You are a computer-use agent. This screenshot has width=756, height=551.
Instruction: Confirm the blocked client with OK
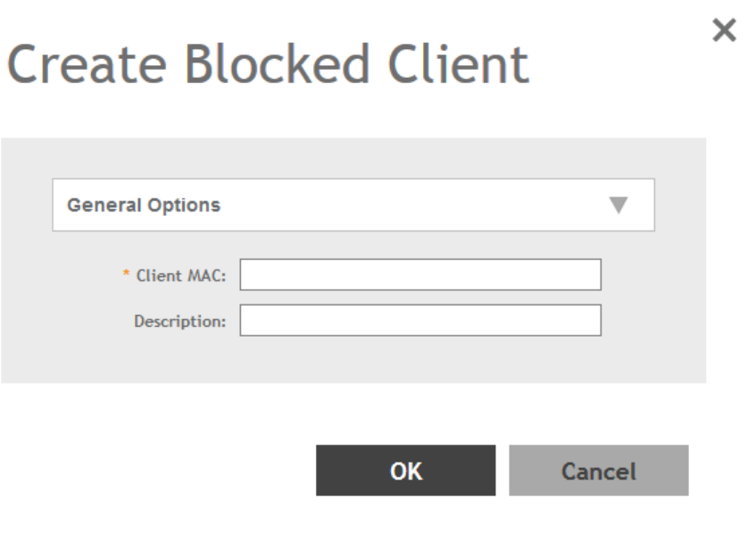(x=405, y=471)
